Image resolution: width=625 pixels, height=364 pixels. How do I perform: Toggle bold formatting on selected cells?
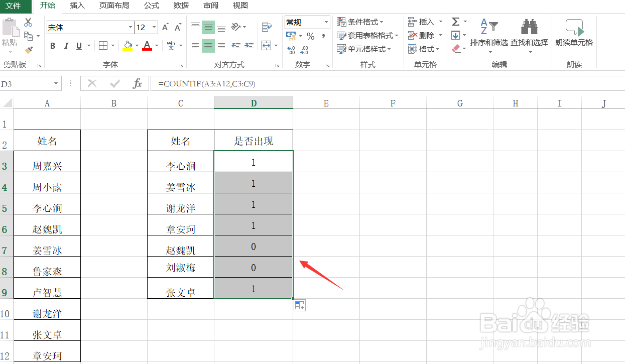[x=52, y=46]
